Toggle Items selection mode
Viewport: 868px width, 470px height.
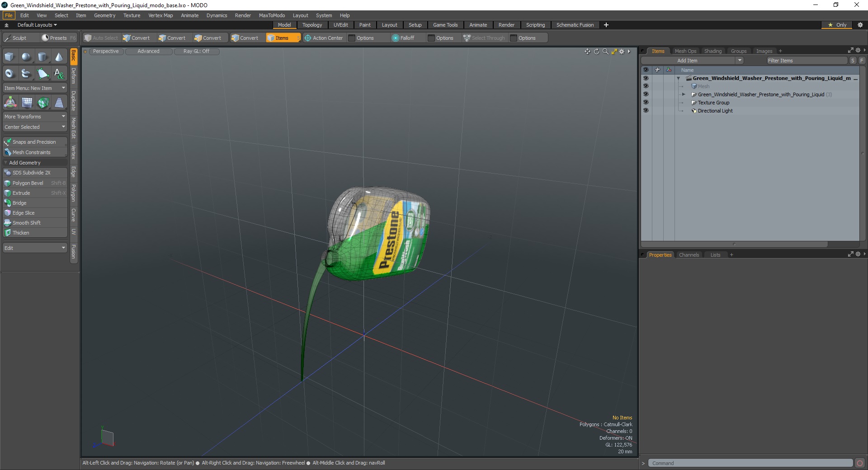(x=283, y=38)
